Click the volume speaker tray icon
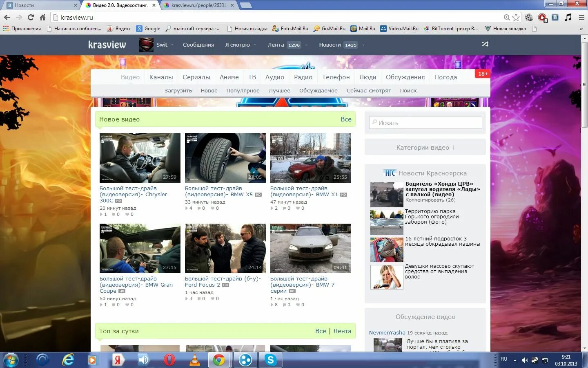The image size is (588, 368). 525,360
